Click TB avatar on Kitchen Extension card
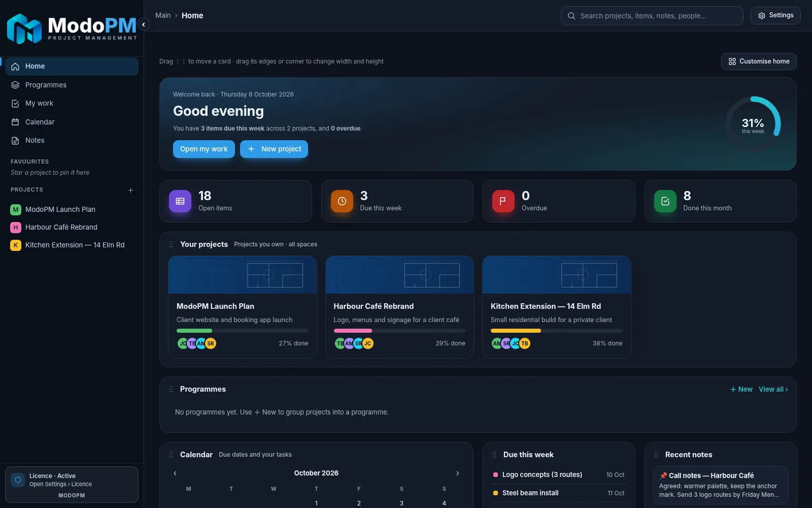 525,343
